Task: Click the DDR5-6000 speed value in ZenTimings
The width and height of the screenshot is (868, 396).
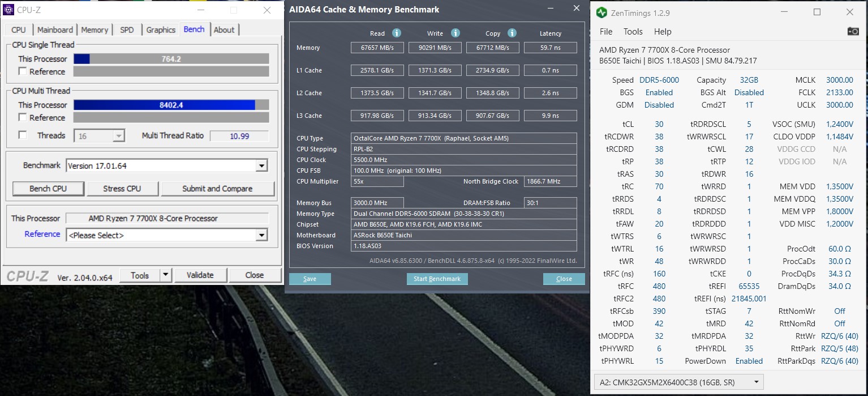Action: tap(659, 80)
